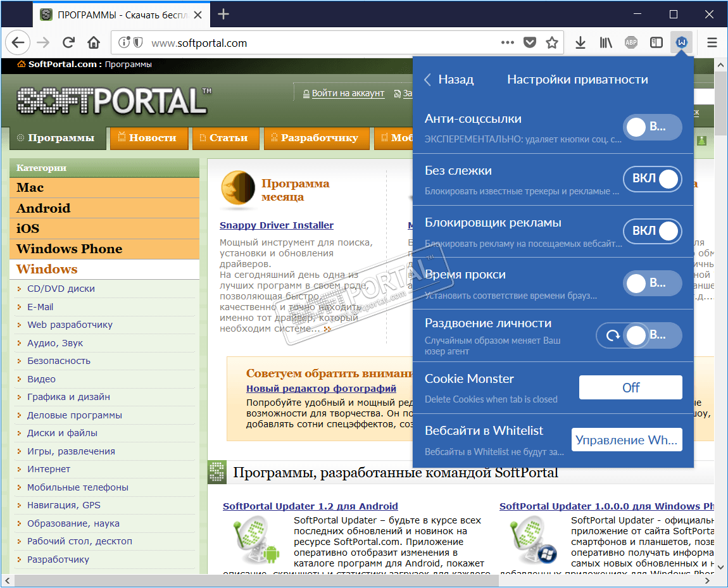Image resolution: width=728 pixels, height=588 pixels.
Task: Open the Windows Phone category
Action: 104,249
